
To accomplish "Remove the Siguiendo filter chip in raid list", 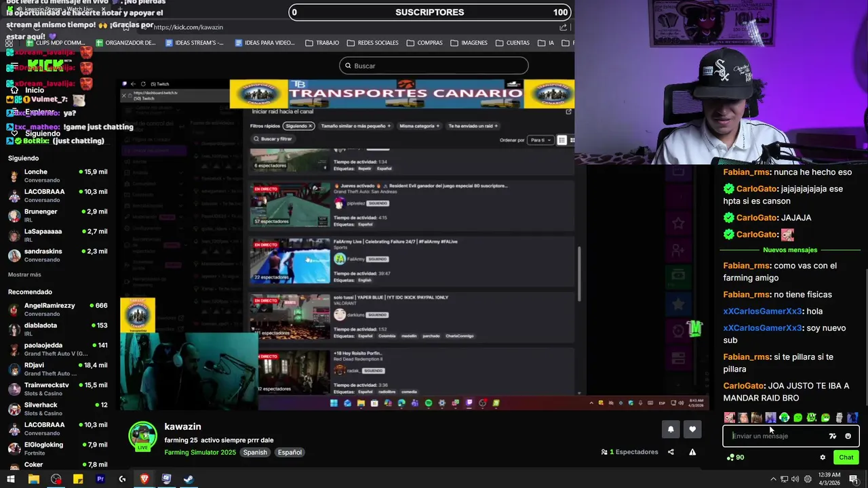I will [x=311, y=126].
